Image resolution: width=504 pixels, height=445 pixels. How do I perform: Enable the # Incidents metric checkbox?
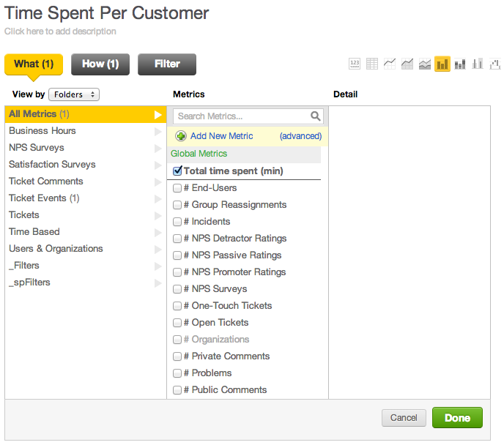tap(177, 222)
